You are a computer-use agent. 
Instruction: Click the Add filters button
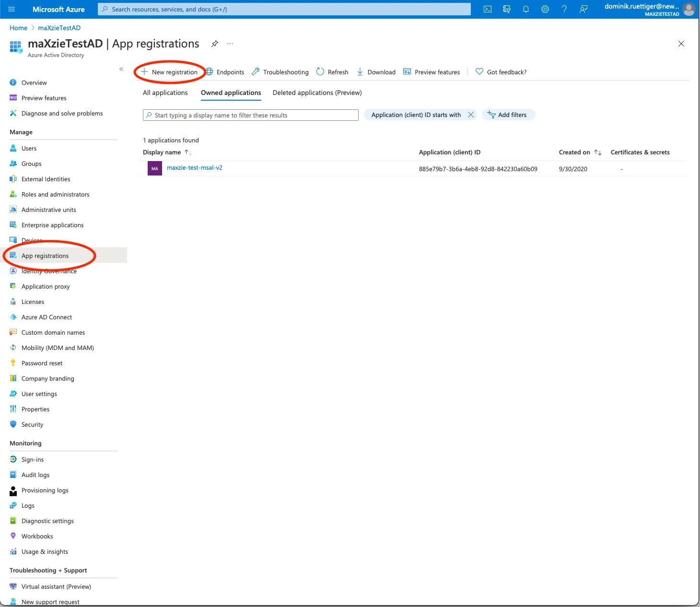pyautogui.click(x=508, y=115)
